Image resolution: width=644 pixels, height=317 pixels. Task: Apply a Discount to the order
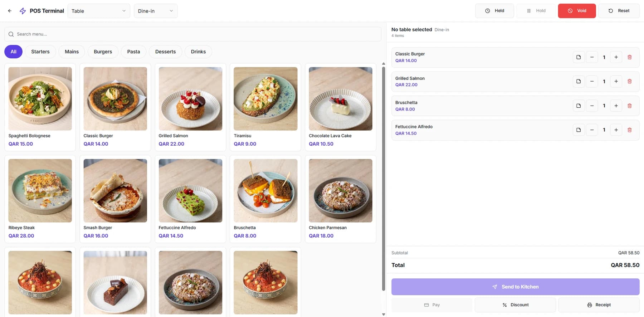point(515,305)
